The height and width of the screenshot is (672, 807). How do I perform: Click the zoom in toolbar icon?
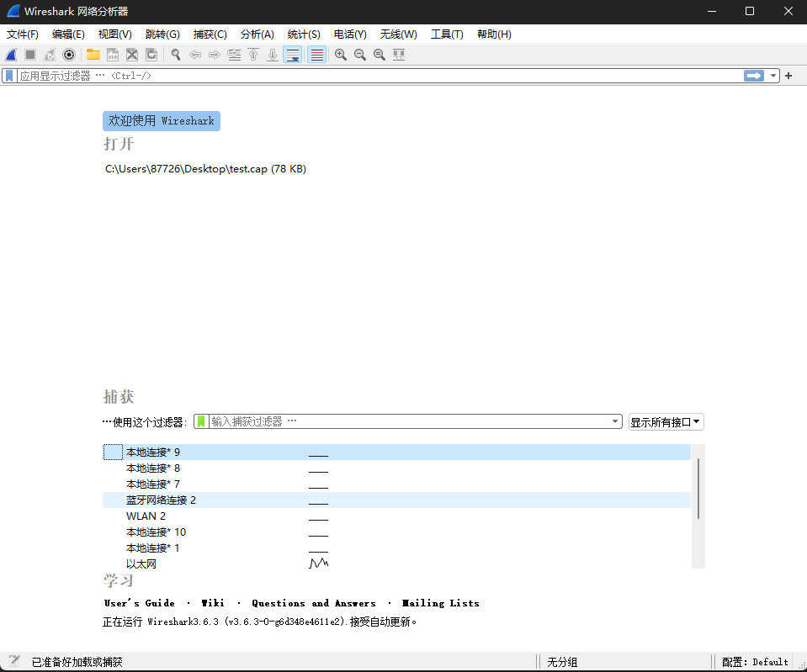click(x=341, y=55)
